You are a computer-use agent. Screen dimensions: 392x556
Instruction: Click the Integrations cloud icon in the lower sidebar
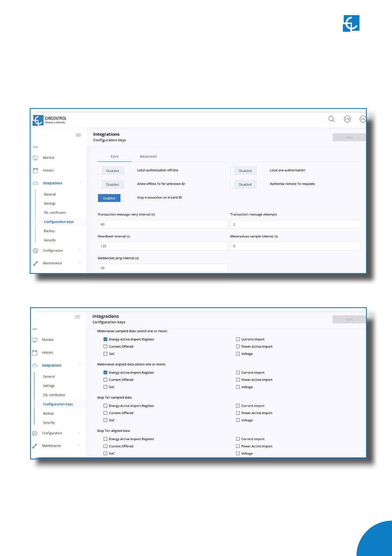[x=35, y=365]
